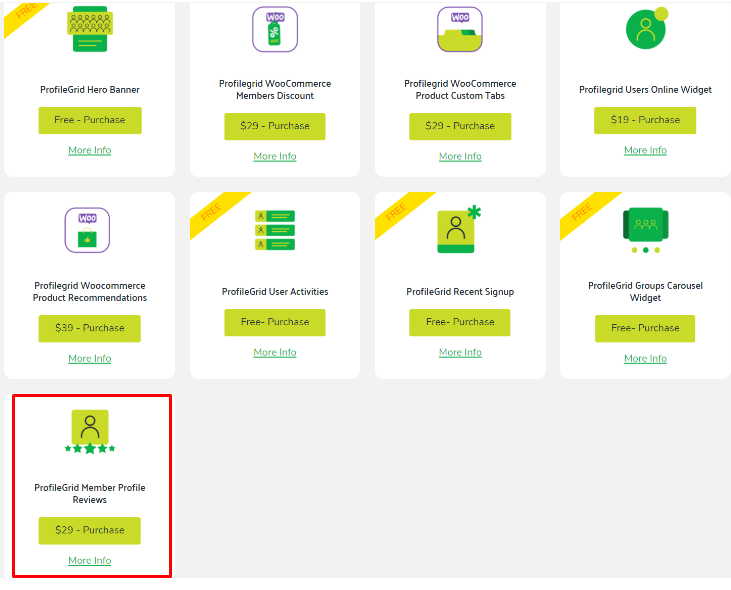Viewport: 731px width, 590px height.
Task: Click the Woocommerce Product Recommendations icon
Action: pos(87,230)
